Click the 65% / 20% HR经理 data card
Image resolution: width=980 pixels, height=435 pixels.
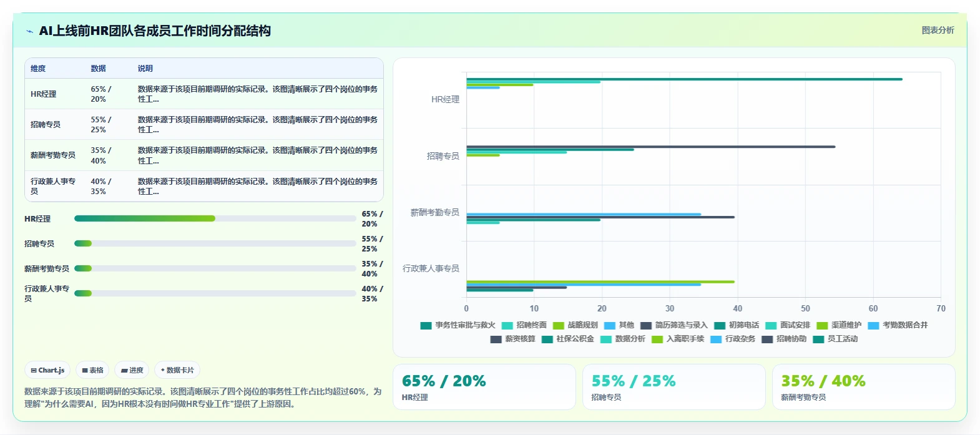click(484, 387)
